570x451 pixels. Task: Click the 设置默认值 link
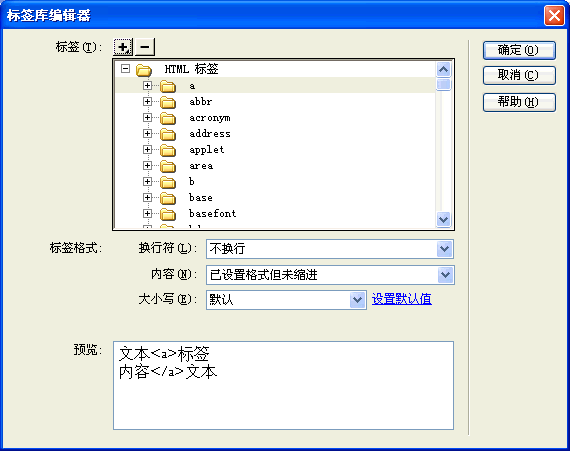coord(402,299)
